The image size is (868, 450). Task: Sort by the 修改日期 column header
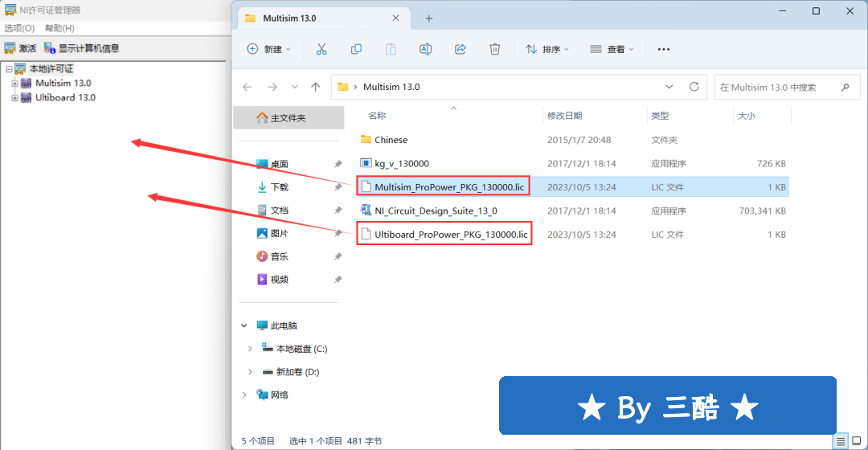click(x=564, y=116)
